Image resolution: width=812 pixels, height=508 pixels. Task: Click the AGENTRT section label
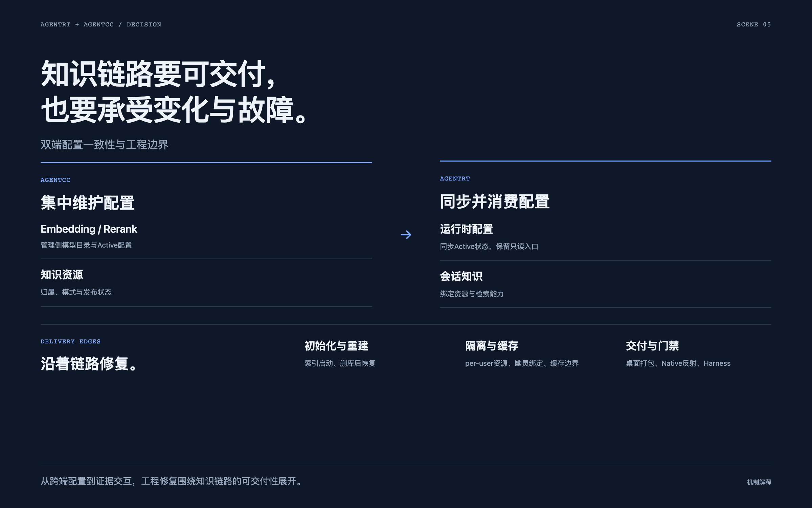coord(455,178)
